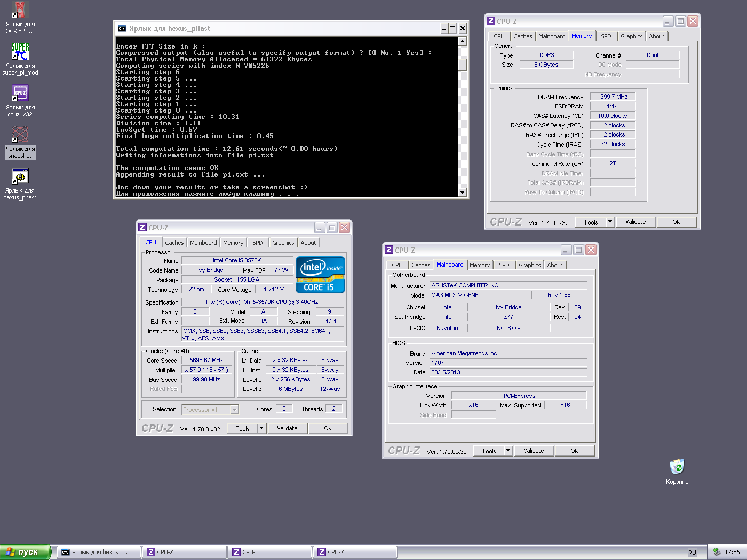Click console scrollbar up arrow
This screenshot has width=747, height=560.
click(x=463, y=41)
